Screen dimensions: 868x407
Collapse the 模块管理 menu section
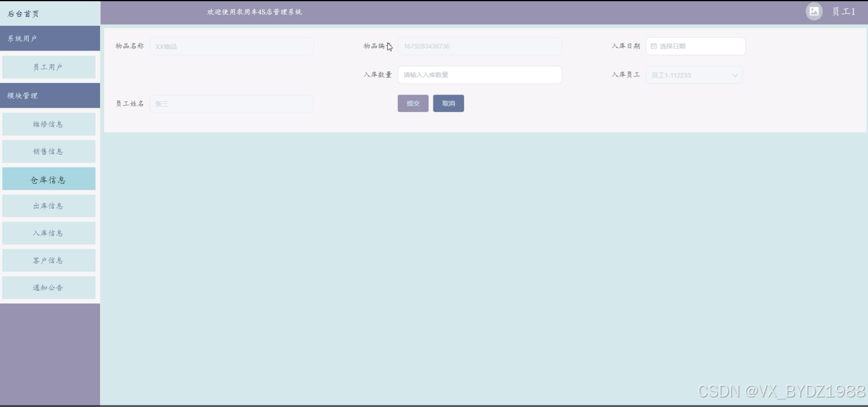[50, 96]
